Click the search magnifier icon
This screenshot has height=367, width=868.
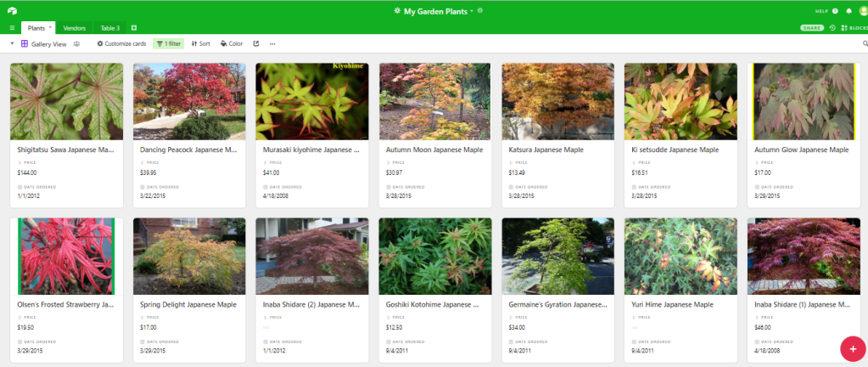[865, 43]
